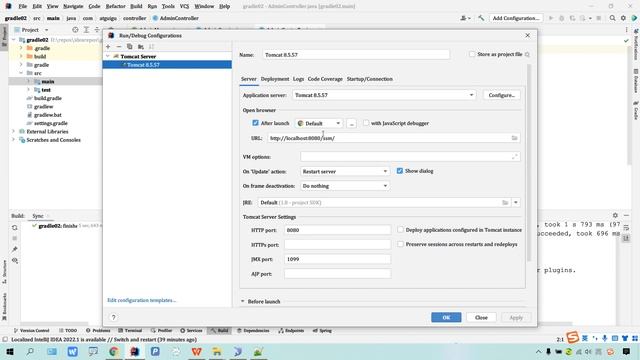The width and height of the screenshot is (640, 360).
Task: Click Close button in dialog
Action: 481,317
